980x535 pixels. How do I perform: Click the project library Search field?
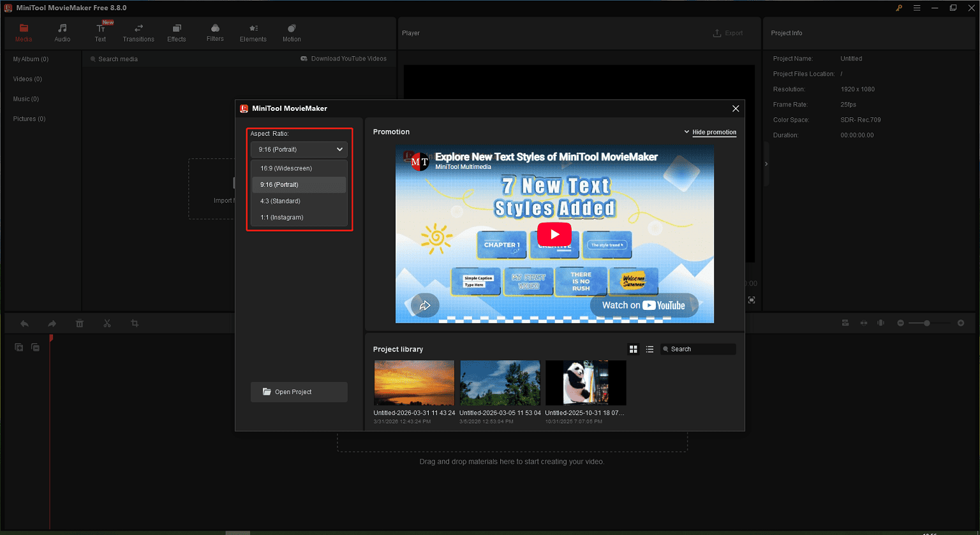698,349
